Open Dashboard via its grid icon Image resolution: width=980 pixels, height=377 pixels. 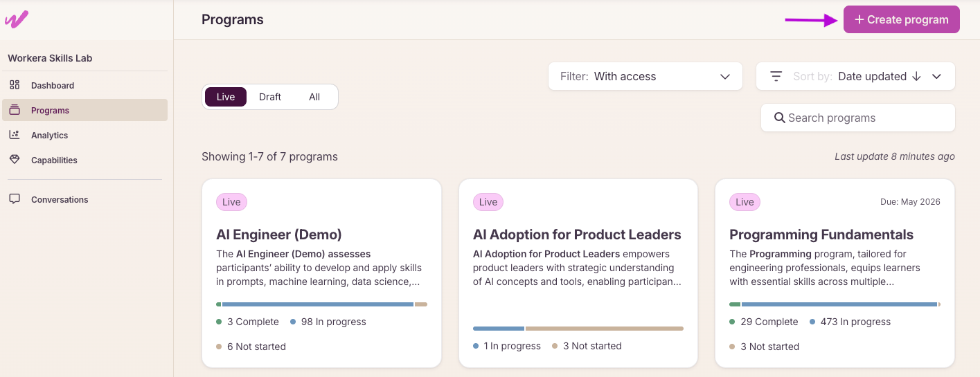pos(15,85)
